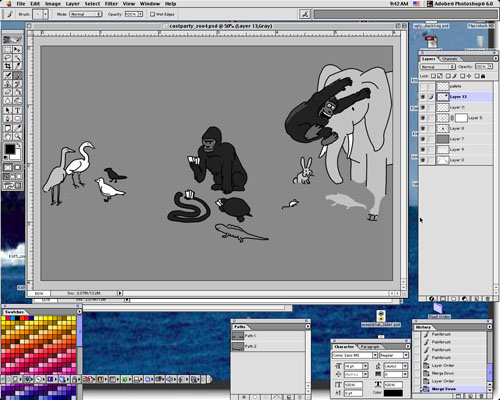Open the Layers blend mode dropdown
Image resolution: width=500 pixels, height=400 pixels.
pyautogui.click(x=437, y=67)
